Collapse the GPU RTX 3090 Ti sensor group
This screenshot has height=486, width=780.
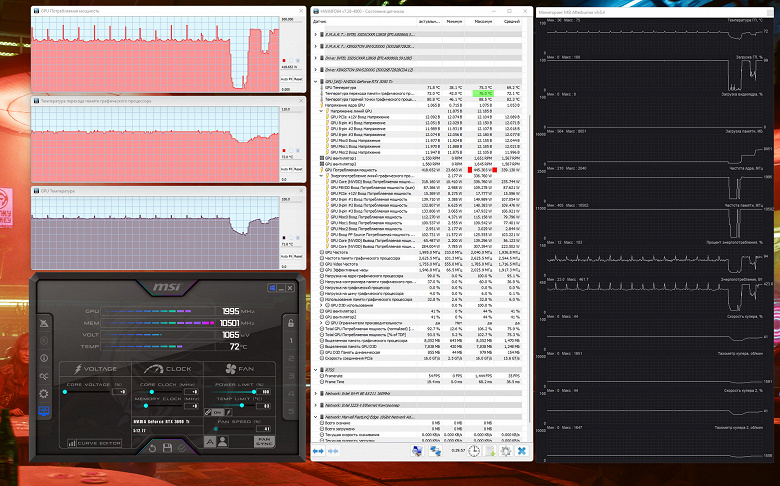[x=315, y=81]
